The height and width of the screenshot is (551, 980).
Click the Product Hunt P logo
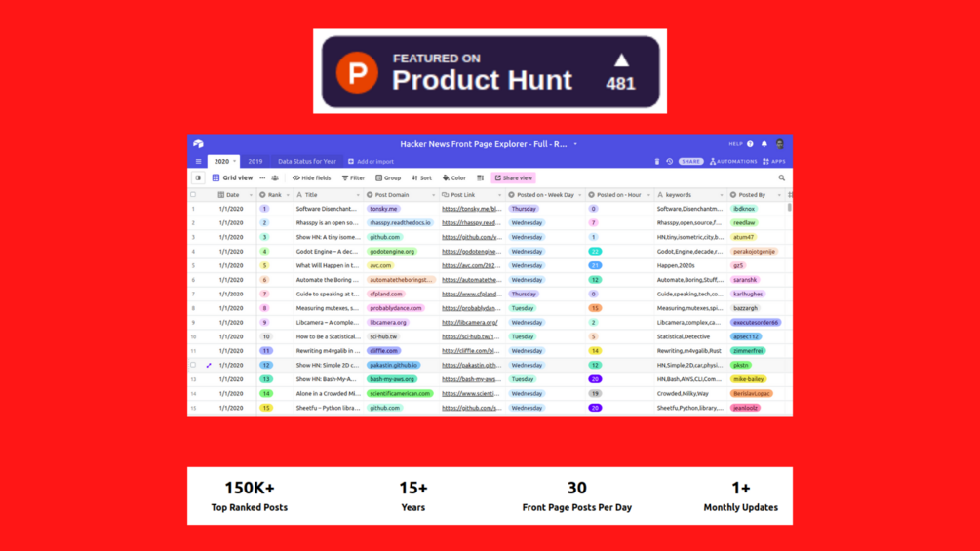point(357,72)
